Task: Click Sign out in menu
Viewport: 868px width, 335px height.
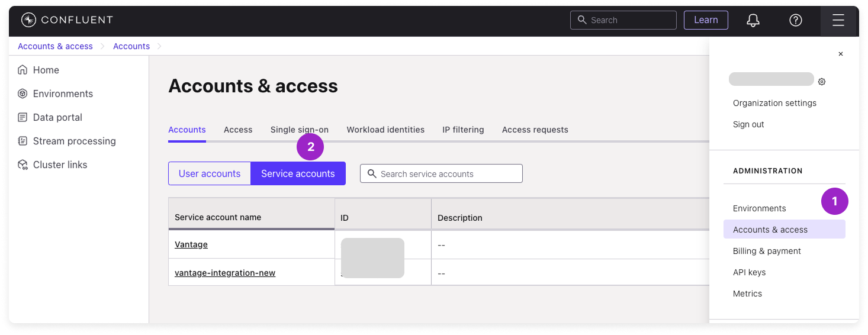Action: click(748, 124)
